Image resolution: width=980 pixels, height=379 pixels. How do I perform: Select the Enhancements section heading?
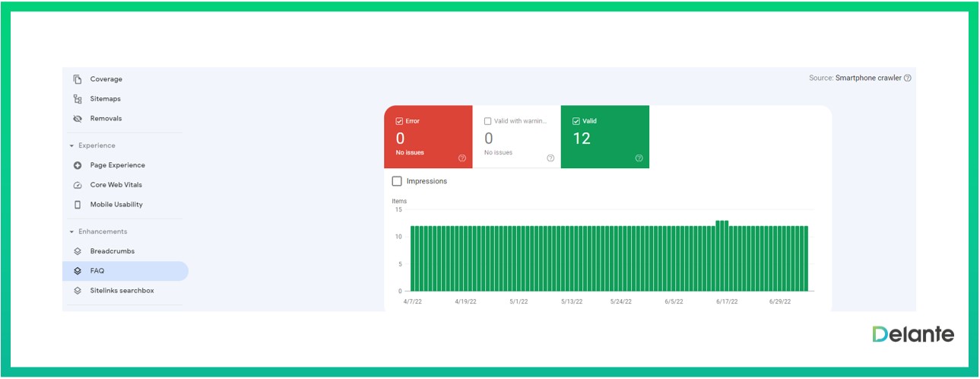(103, 231)
